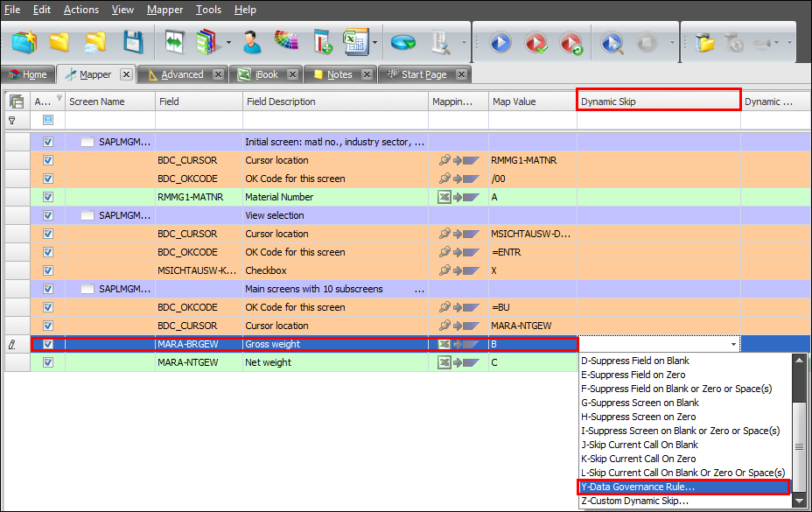This screenshot has width=812, height=512.
Task: Open the dropdown beside the books icon
Action: pyautogui.click(x=227, y=41)
